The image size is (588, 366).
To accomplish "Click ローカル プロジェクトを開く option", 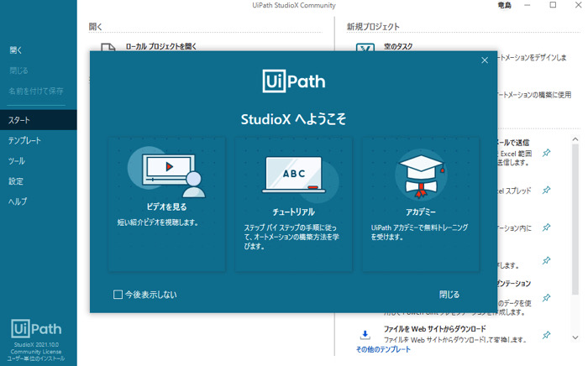I will tap(161, 46).
